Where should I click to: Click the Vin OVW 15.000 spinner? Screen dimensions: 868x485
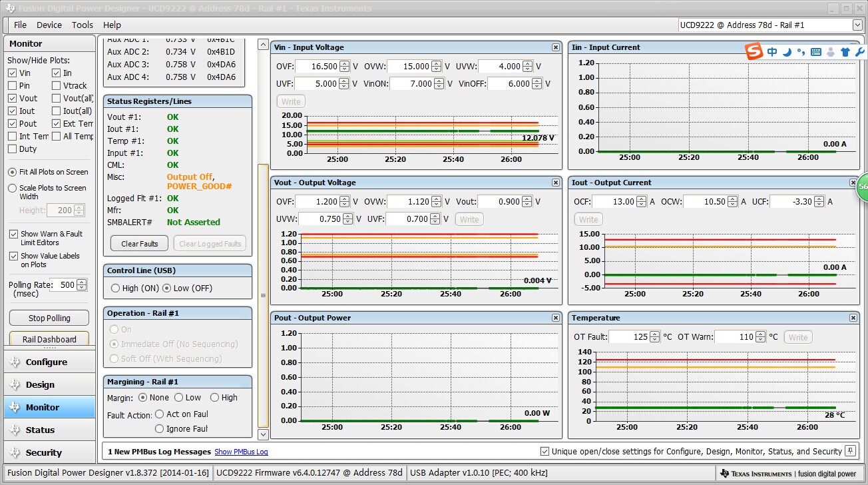(x=436, y=67)
